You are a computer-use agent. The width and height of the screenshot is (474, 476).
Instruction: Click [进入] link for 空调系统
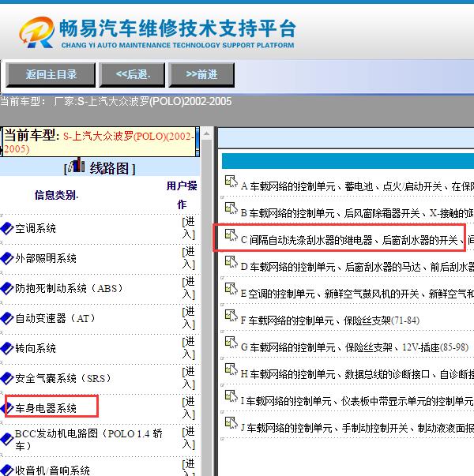pyautogui.click(x=189, y=228)
